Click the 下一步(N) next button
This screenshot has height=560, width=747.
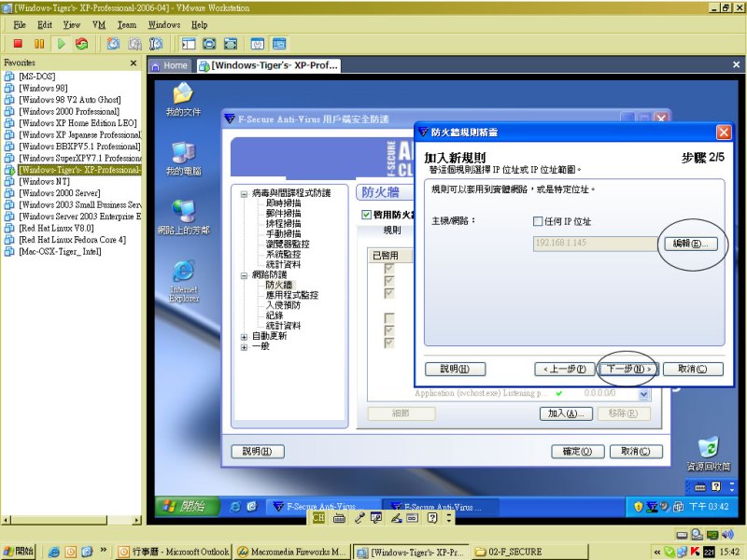628,369
